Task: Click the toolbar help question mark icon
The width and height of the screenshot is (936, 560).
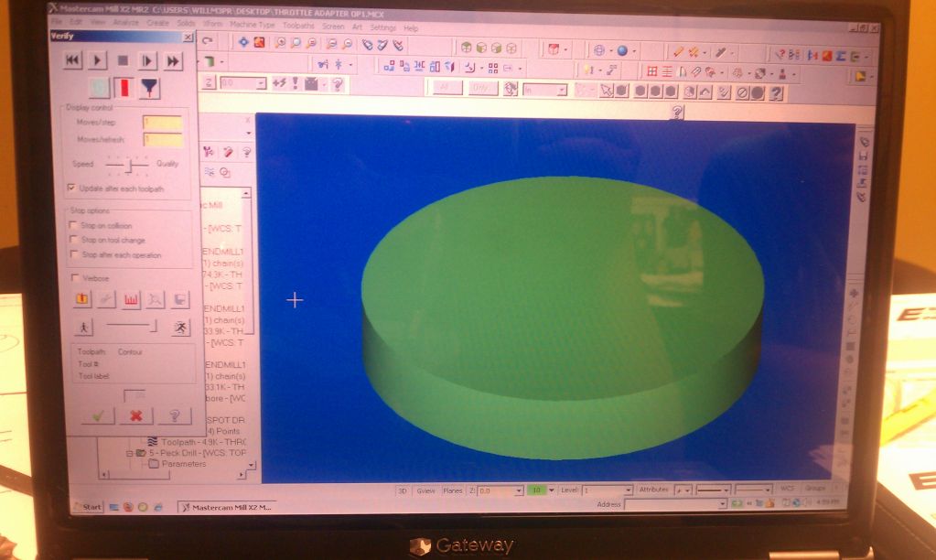Action: [x=775, y=93]
